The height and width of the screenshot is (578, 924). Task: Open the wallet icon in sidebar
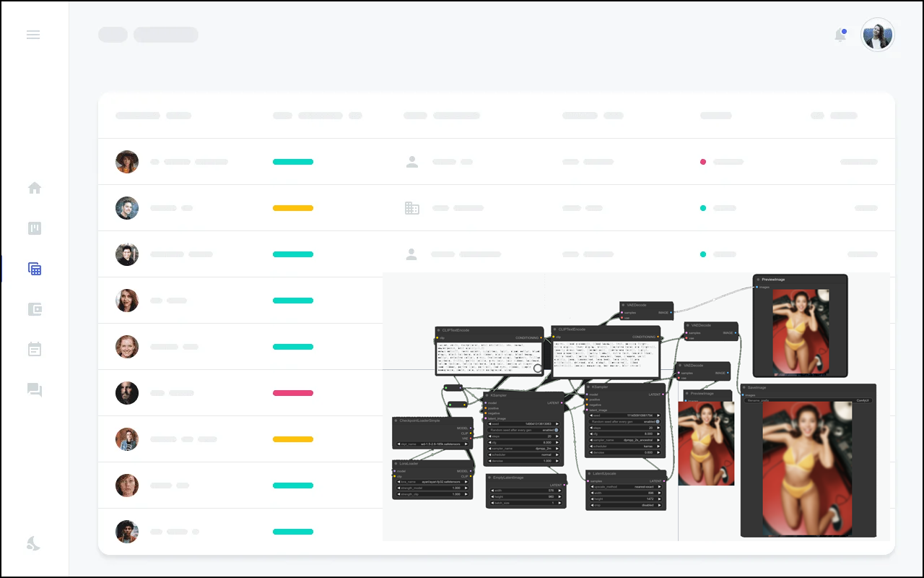[34, 309]
